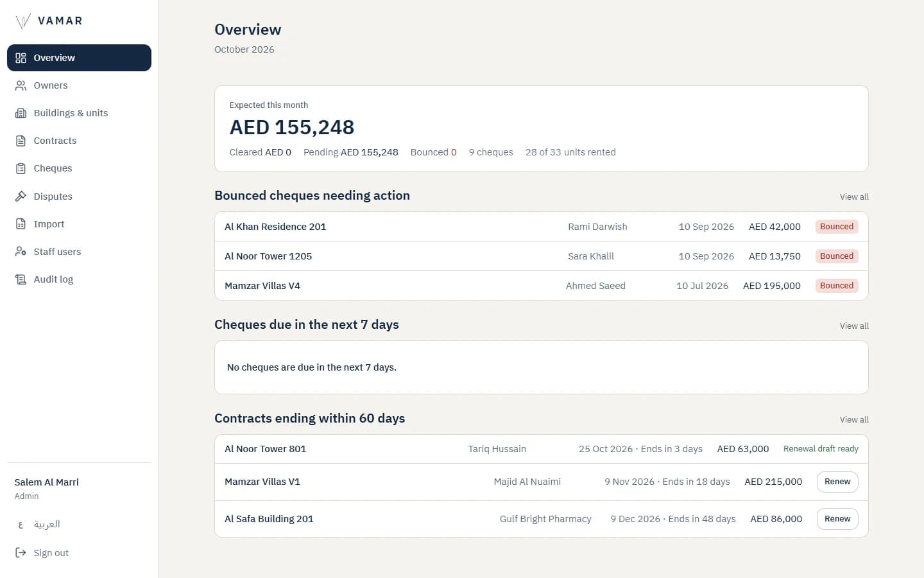Renew the Mamzar Villas V1 contract
This screenshot has height=578, width=924.
coord(837,482)
